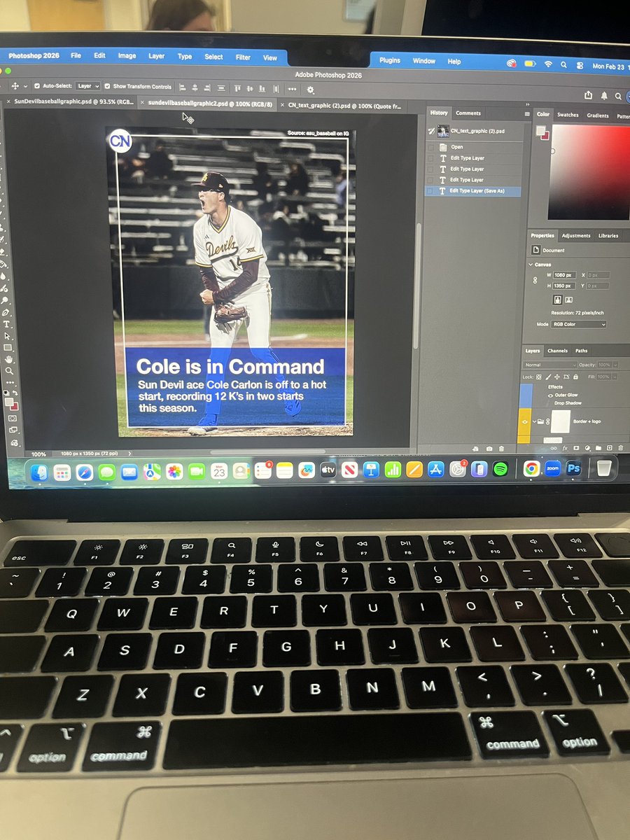Set canvas to landscape orientation icon
630x840 pixels.
tap(568, 300)
